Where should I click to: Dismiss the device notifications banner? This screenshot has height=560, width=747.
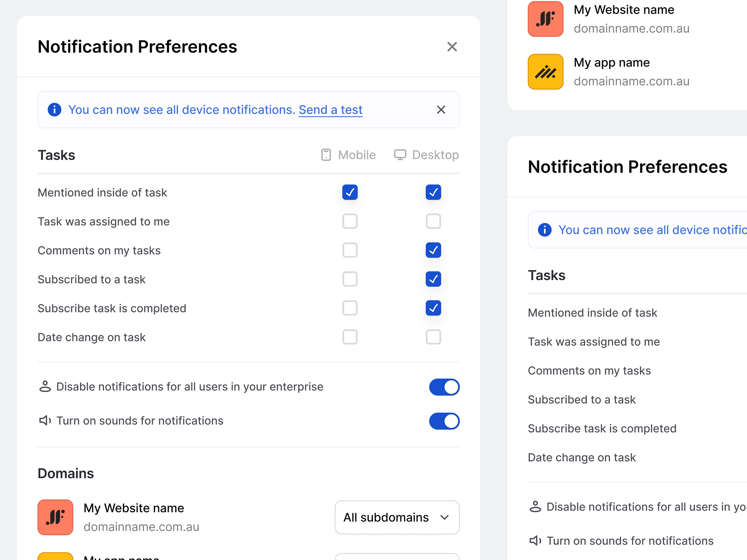click(441, 110)
